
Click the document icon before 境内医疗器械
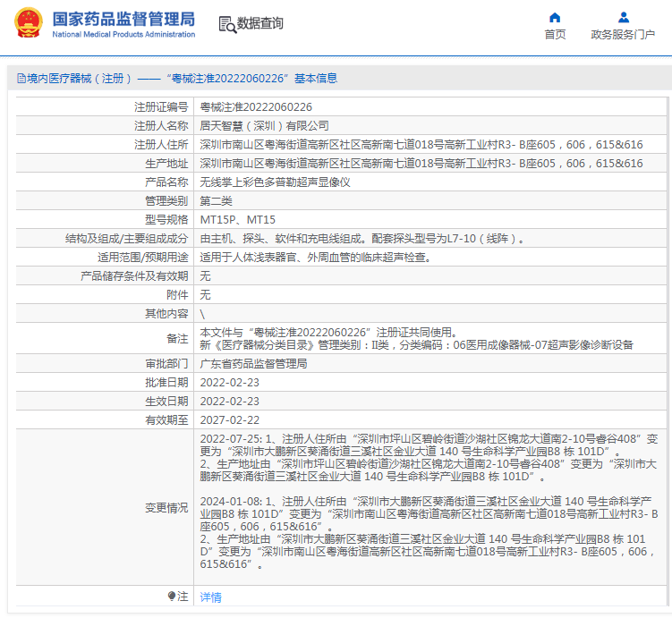[x=21, y=79]
